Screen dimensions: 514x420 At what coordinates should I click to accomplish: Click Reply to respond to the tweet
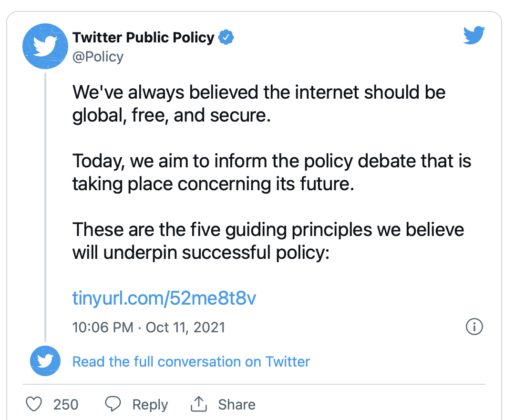(150, 404)
